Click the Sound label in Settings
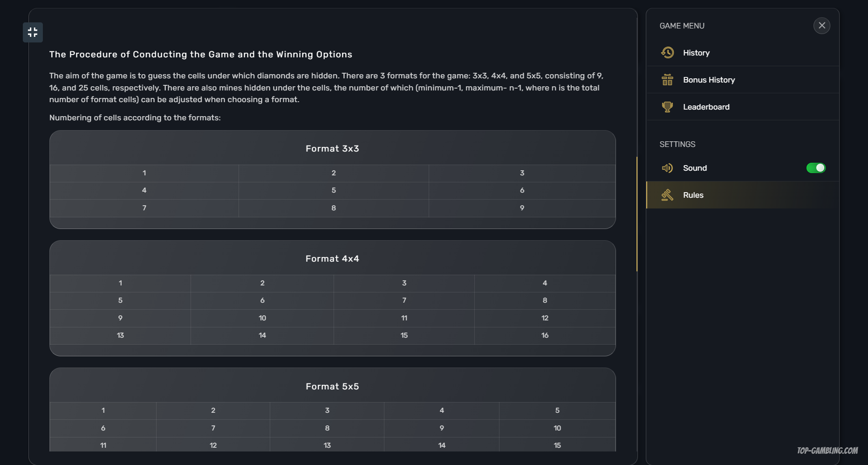This screenshot has height=465, width=868. (x=695, y=168)
